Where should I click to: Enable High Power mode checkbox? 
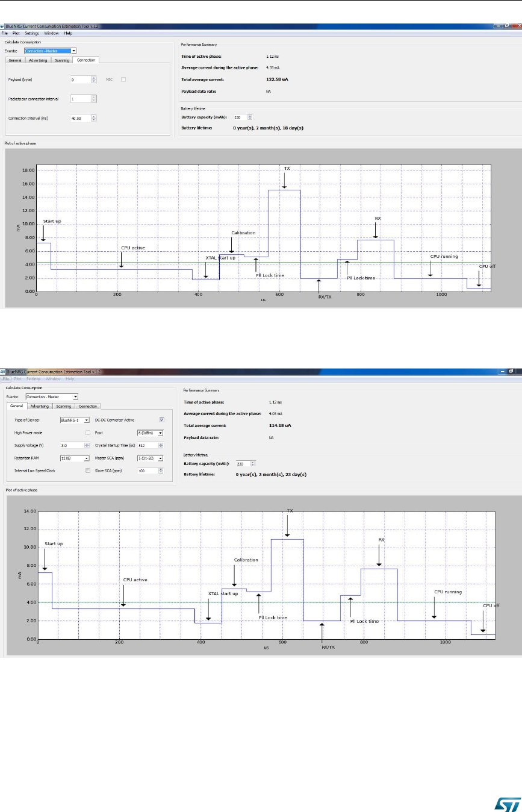[x=88, y=433]
